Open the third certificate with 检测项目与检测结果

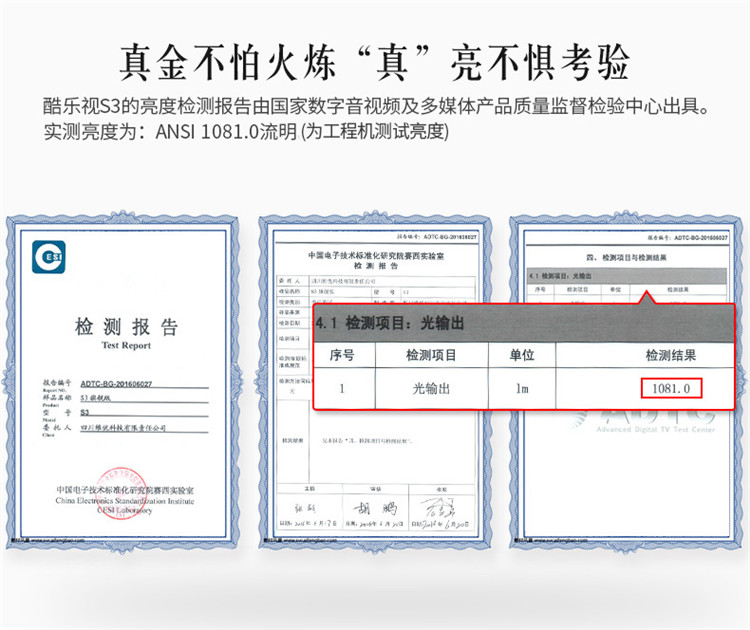click(627, 382)
